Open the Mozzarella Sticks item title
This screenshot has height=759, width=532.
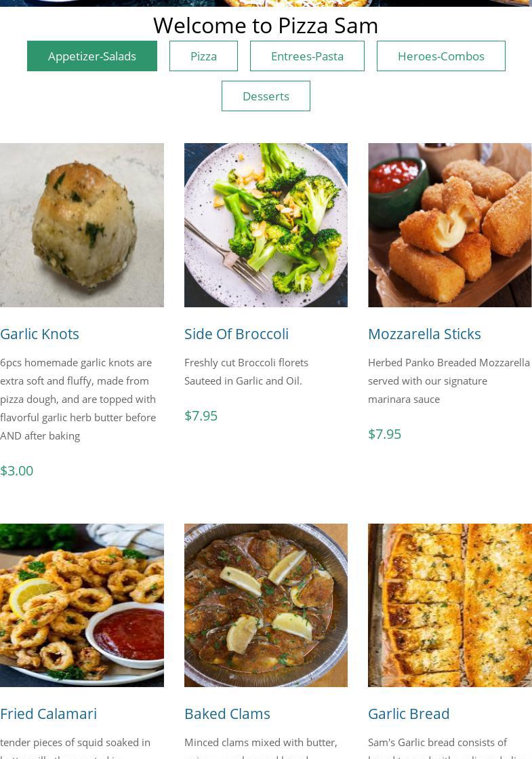(x=425, y=334)
